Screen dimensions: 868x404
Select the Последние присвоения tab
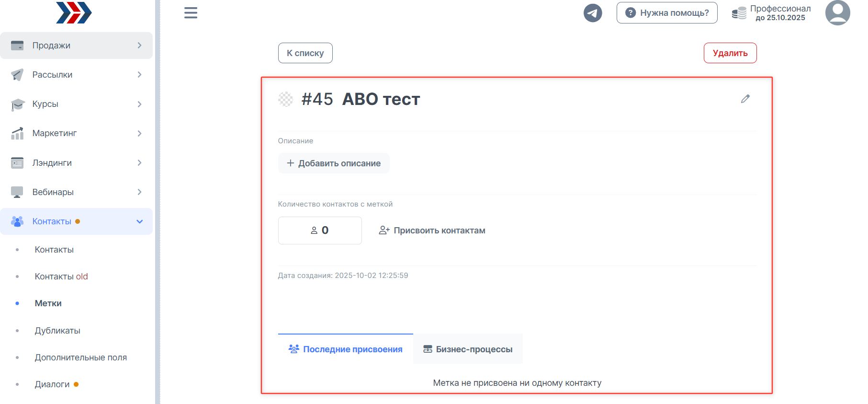pyautogui.click(x=345, y=349)
